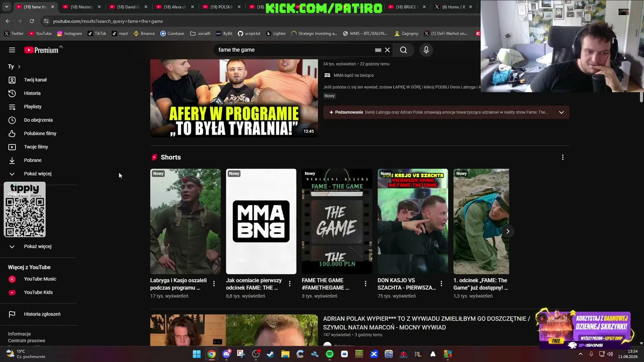
Task: Open the Zagrajmy bookmark
Action: (407, 34)
